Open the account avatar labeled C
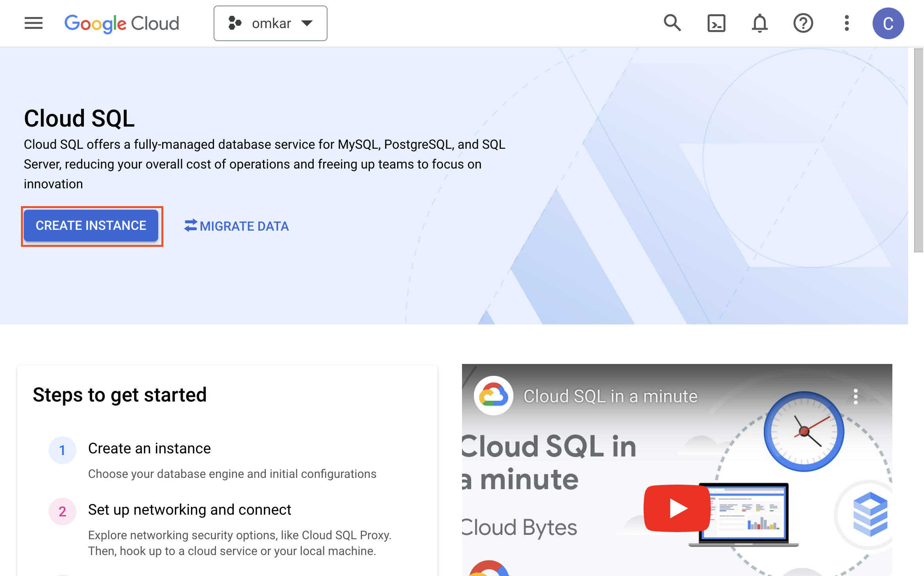Viewport: 924px width, 576px height. (x=888, y=23)
